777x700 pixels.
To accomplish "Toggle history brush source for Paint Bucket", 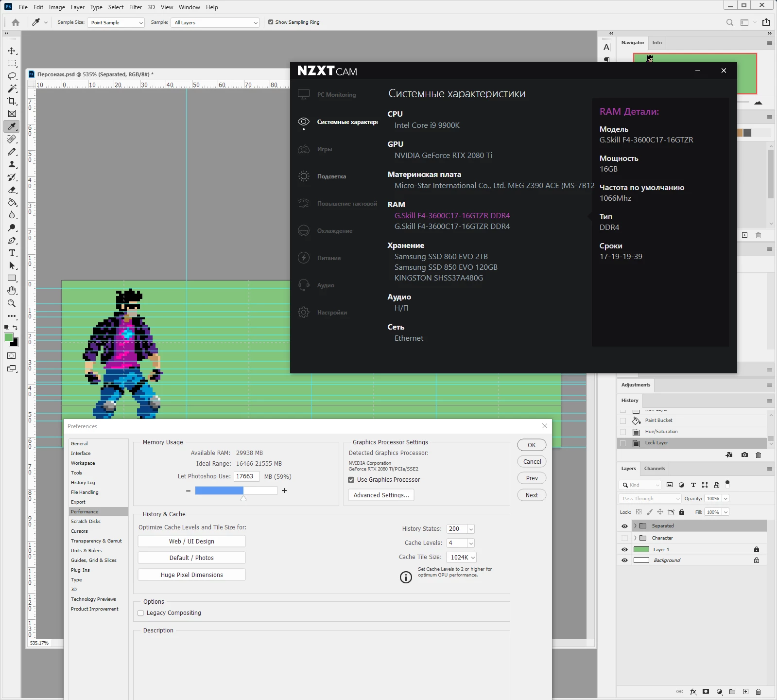I will tap(623, 420).
